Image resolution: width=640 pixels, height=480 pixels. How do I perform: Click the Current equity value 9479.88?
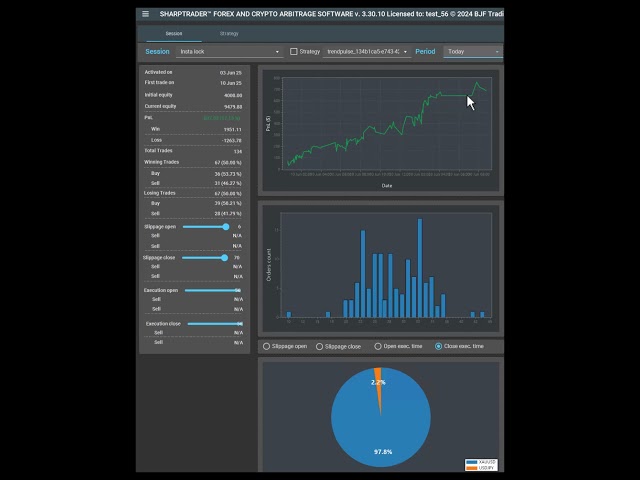(233, 107)
